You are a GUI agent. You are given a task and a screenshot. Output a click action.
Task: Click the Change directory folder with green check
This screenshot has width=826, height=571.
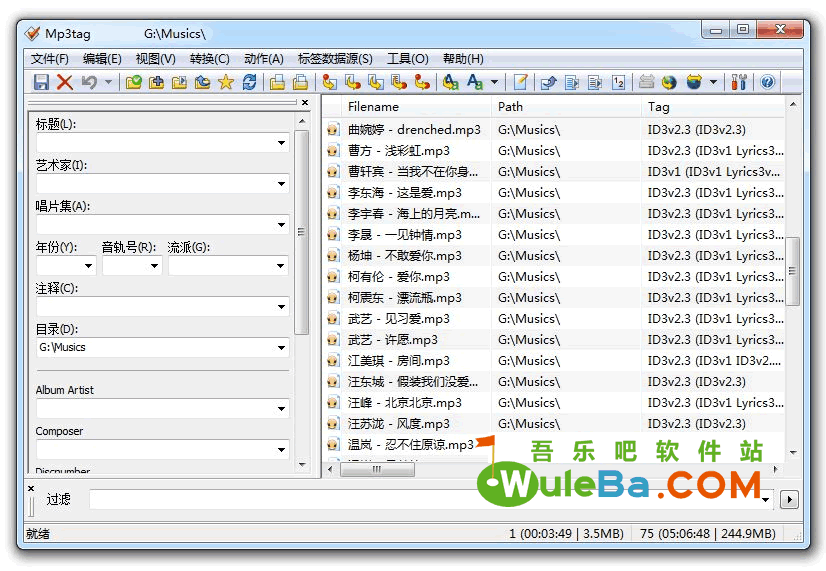[x=134, y=82]
